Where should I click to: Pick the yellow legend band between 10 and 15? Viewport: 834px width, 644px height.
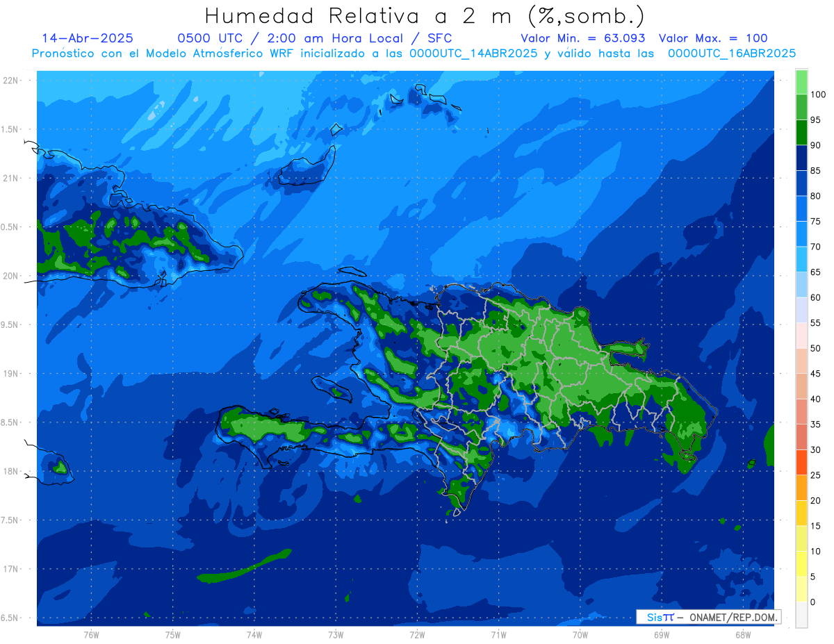point(801,538)
